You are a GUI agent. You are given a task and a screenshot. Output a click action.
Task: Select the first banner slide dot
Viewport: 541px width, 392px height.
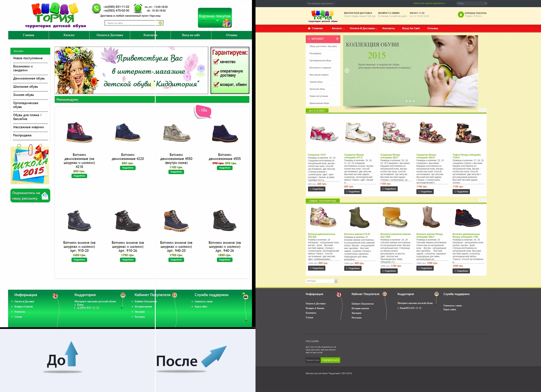tap(407, 101)
